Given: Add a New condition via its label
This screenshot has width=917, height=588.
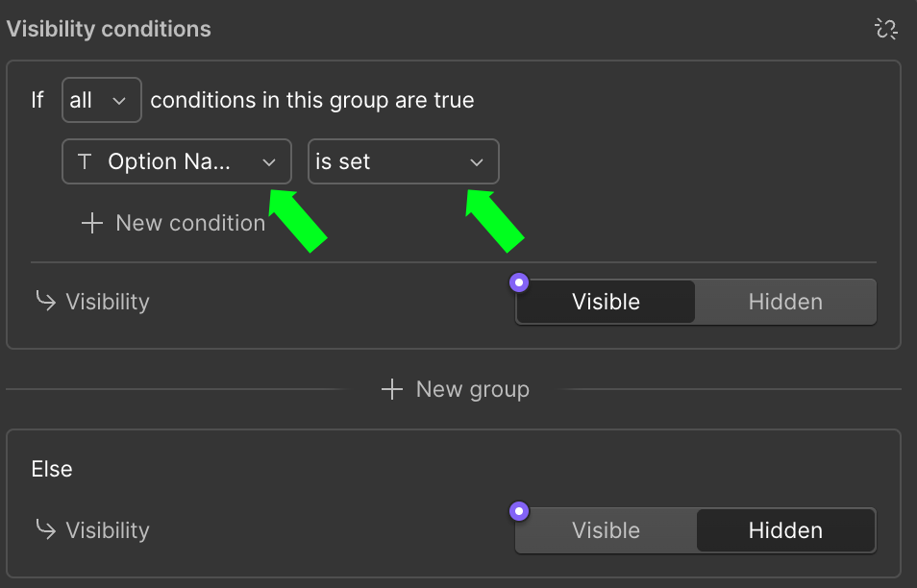Looking at the screenshot, I should (190, 223).
